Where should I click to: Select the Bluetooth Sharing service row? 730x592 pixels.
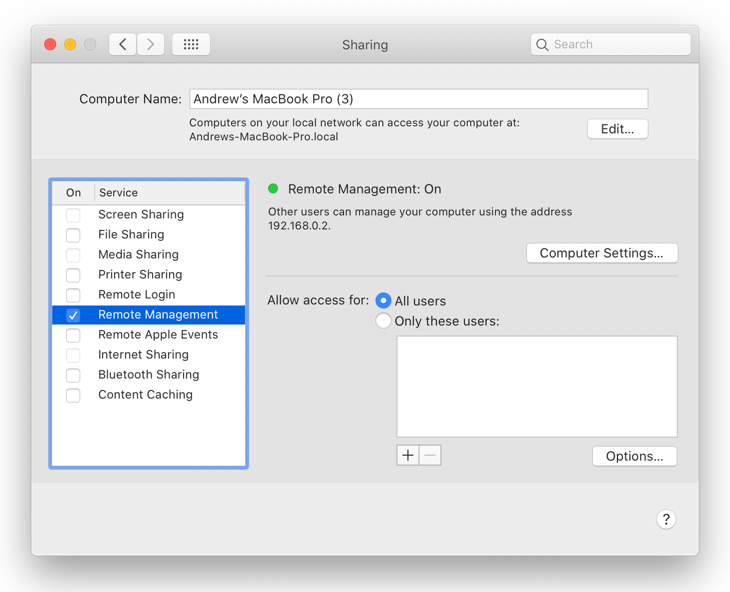149,375
